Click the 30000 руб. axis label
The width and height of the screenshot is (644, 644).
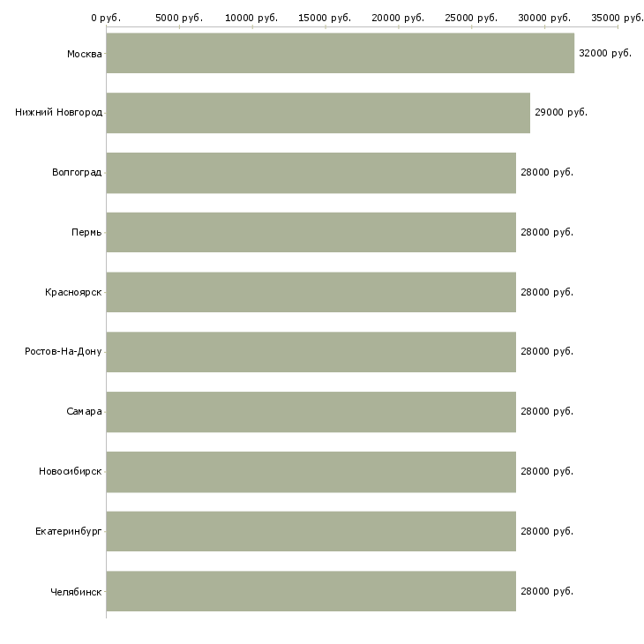pos(544,18)
